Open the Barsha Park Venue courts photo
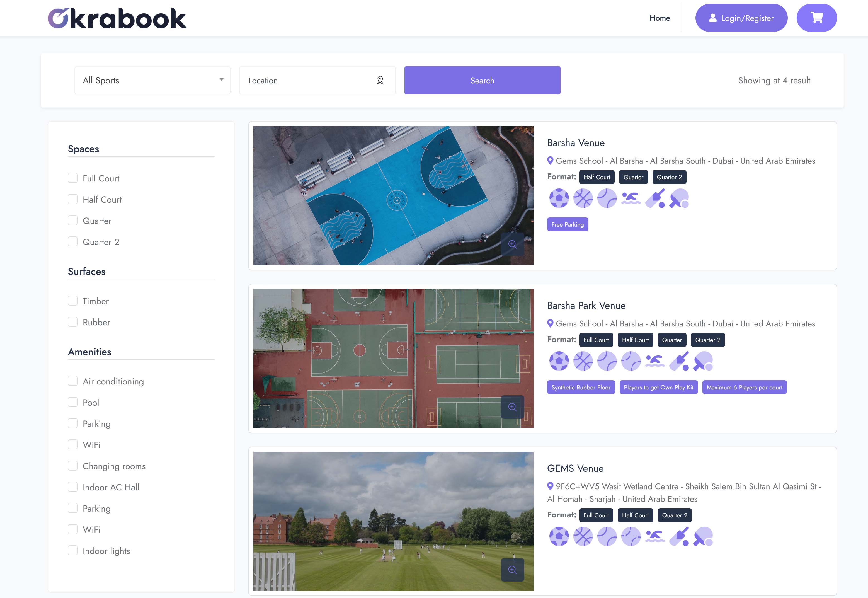868x598 pixels. click(x=393, y=359)
